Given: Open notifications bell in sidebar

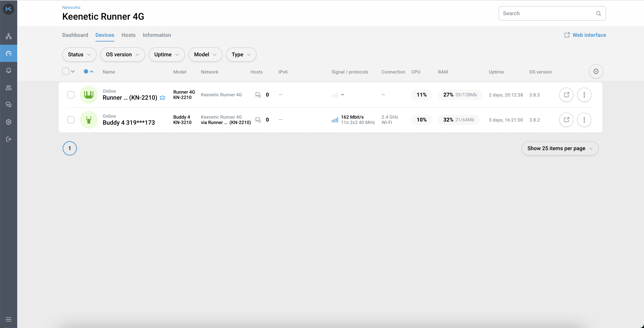Looking at the screenshot, I should tap(8, 70).
